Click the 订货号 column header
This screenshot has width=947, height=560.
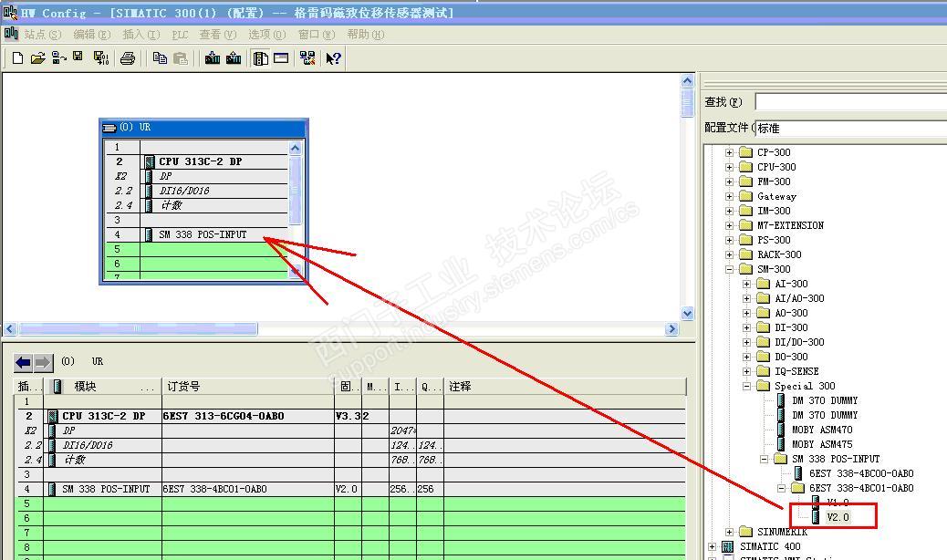click(x=248, y=386)
